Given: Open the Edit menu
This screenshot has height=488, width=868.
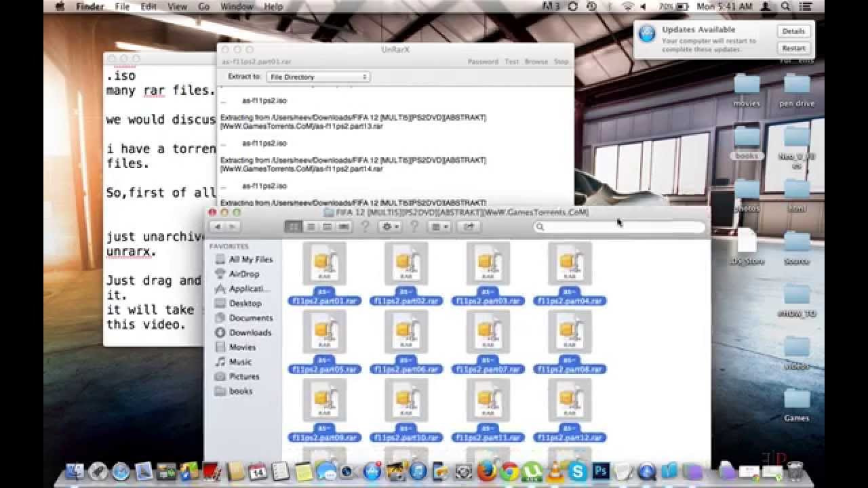Looking at the screenshot, I should pos(149,7).
